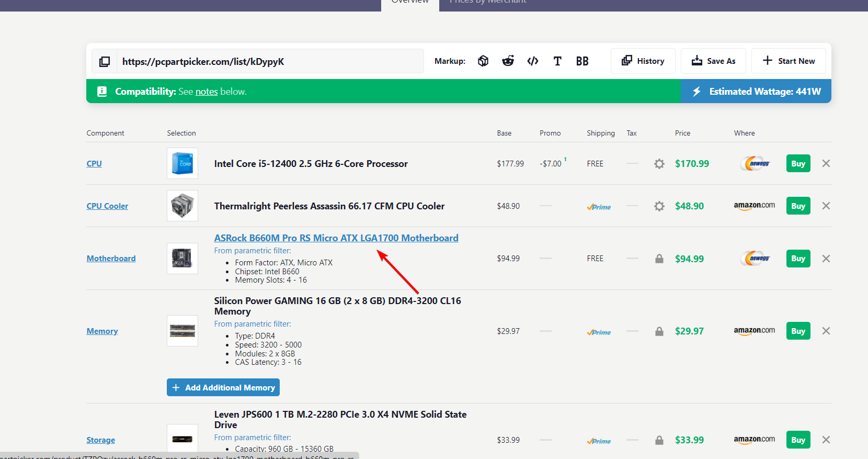Click the $33.99 green storage price

click(689, 440)
